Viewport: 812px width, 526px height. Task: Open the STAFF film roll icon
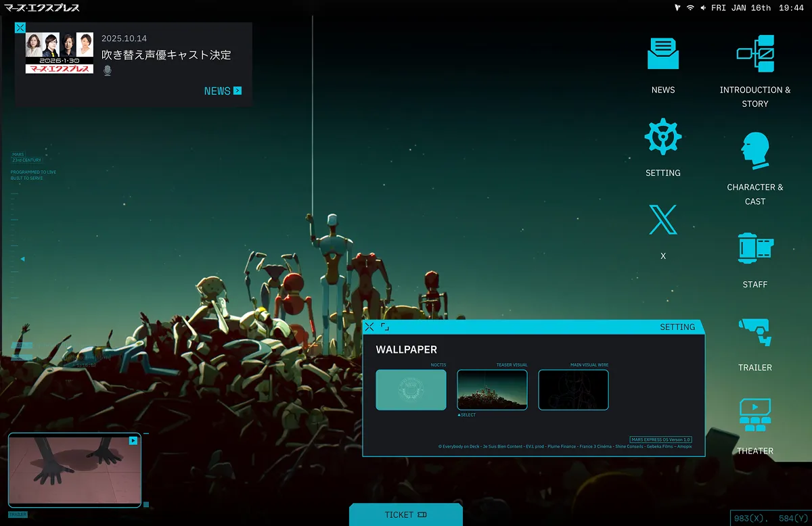(x=754, y=249)
